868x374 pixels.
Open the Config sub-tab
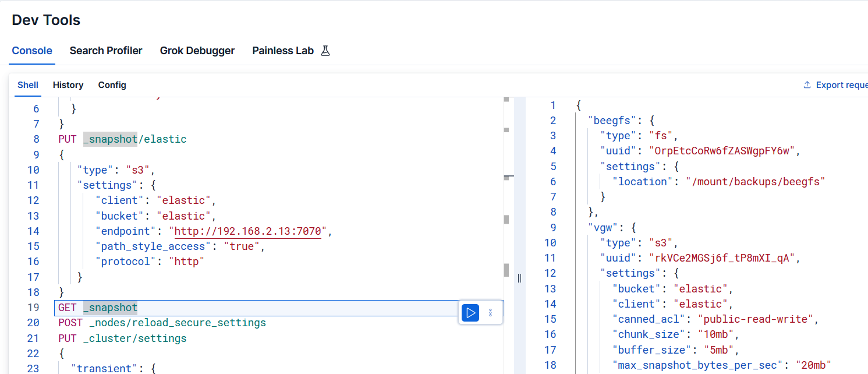point(112,85)
